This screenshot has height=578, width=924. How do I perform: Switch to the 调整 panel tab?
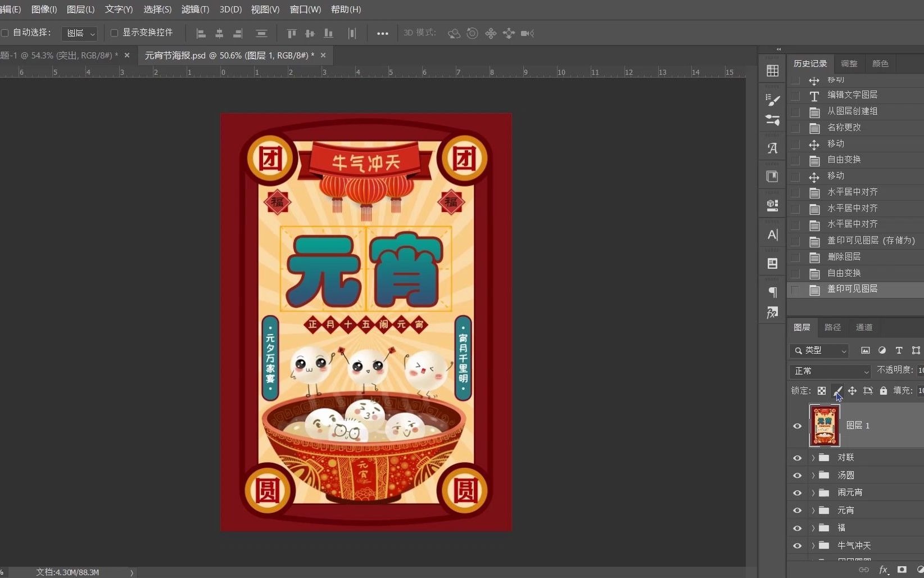pos(849,64)
